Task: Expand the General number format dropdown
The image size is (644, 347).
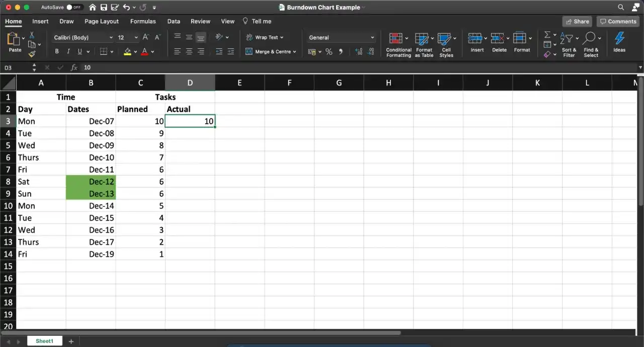Action: click(373, 37)
